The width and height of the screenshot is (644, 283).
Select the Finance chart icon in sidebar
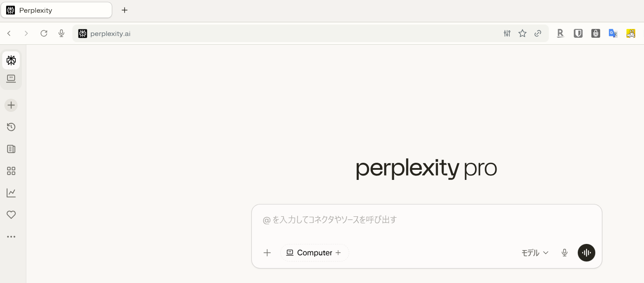coord(11,193)
